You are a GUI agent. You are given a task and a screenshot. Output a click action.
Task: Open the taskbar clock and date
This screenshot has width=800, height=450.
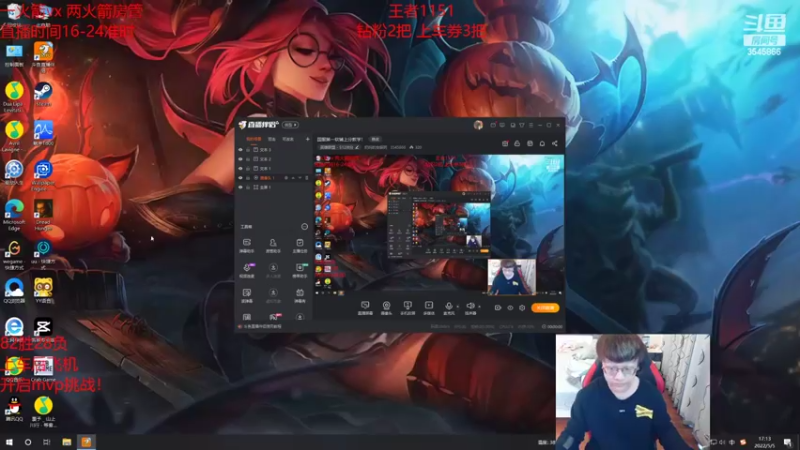(764, 442)
